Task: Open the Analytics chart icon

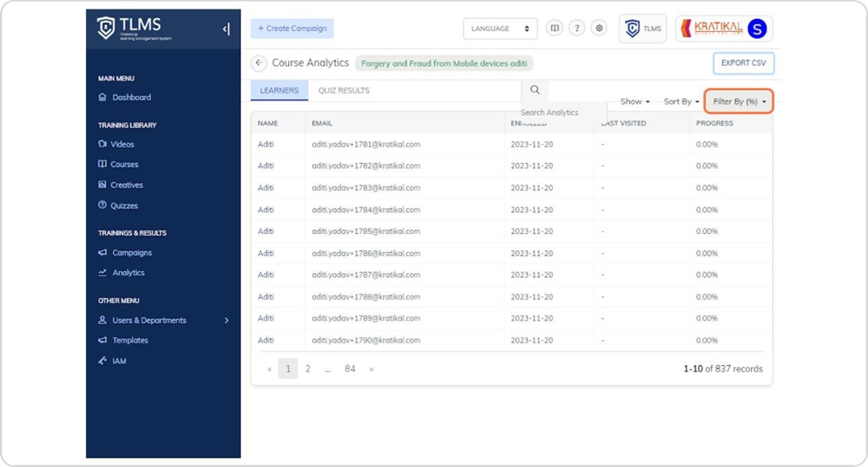Action: pyautogui.click(x=103, y=273)
